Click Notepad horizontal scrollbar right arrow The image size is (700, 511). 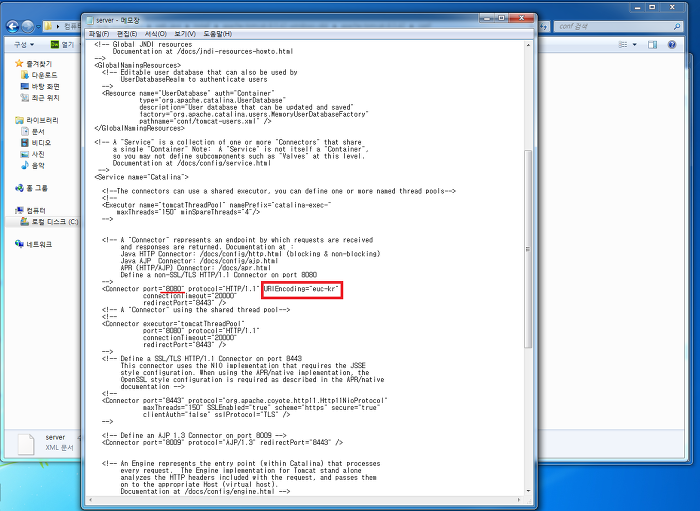519,500
